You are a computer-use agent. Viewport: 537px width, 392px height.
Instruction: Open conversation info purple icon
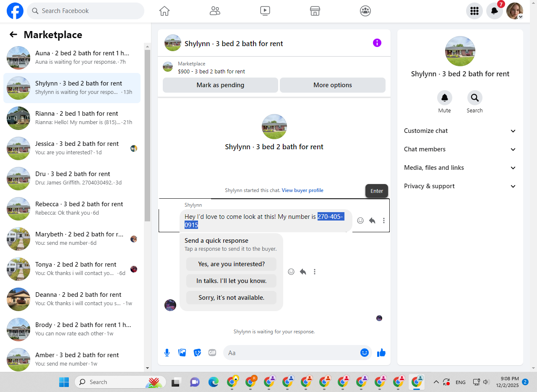click(x=377, y=43)
